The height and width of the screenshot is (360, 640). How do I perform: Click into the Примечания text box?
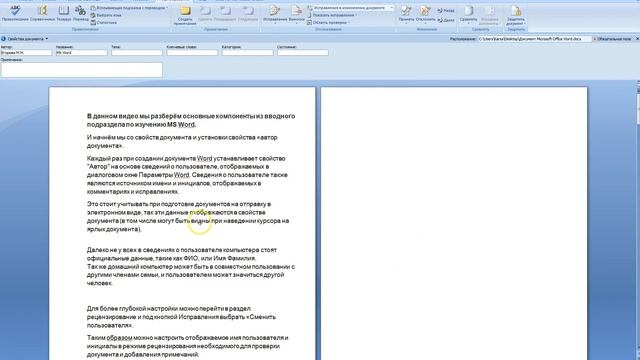coord(82,70)
